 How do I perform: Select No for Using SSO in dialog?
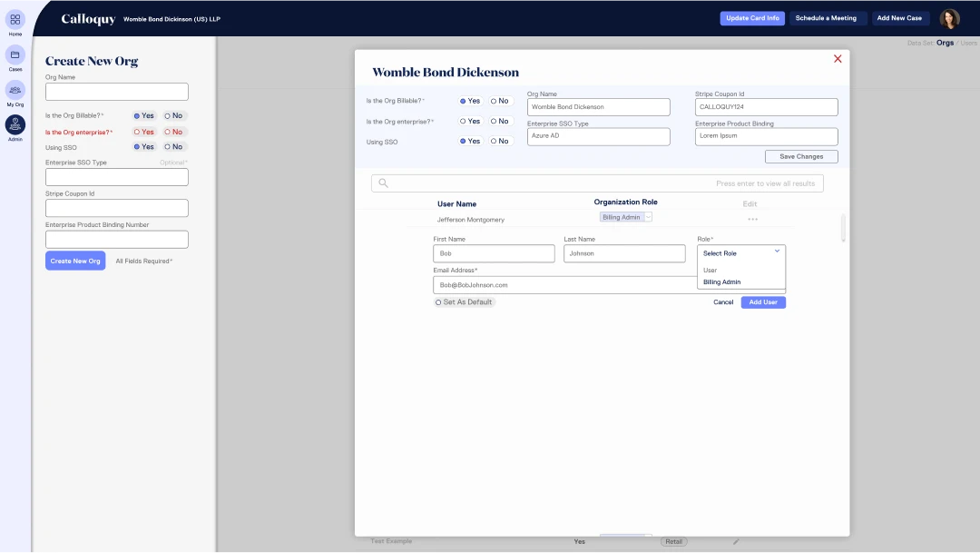point(499,142)
